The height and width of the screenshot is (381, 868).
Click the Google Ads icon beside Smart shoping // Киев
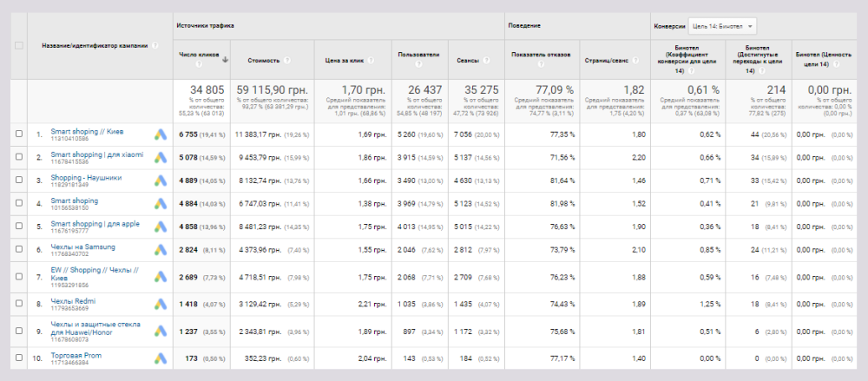pos(161,134)
